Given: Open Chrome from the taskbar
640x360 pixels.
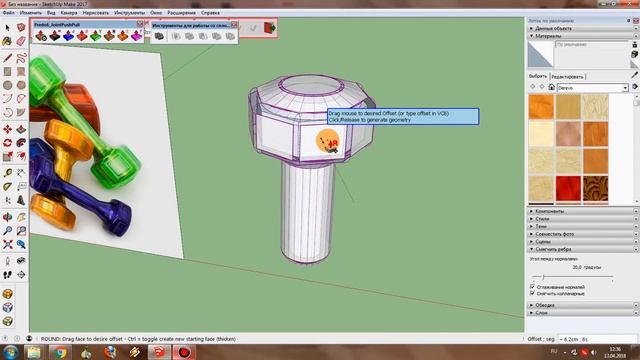Looking at the screenshot, I should pos(60,352).
